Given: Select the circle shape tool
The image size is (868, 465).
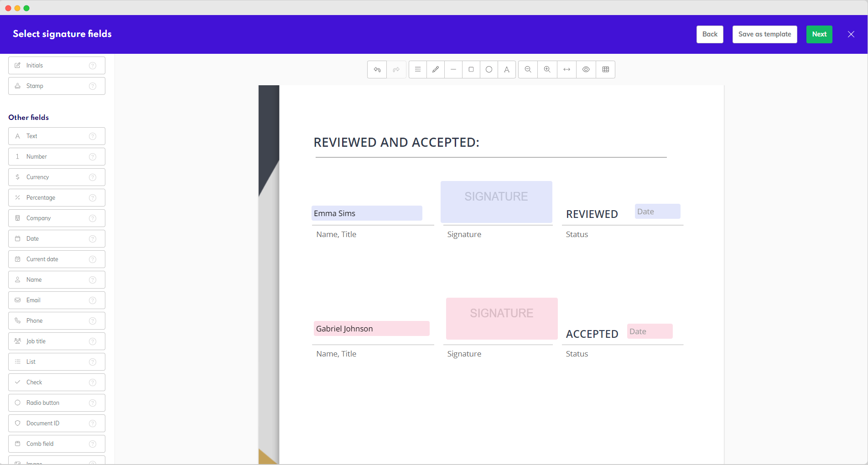Looking at the screenshot, I should pos(489,70).
